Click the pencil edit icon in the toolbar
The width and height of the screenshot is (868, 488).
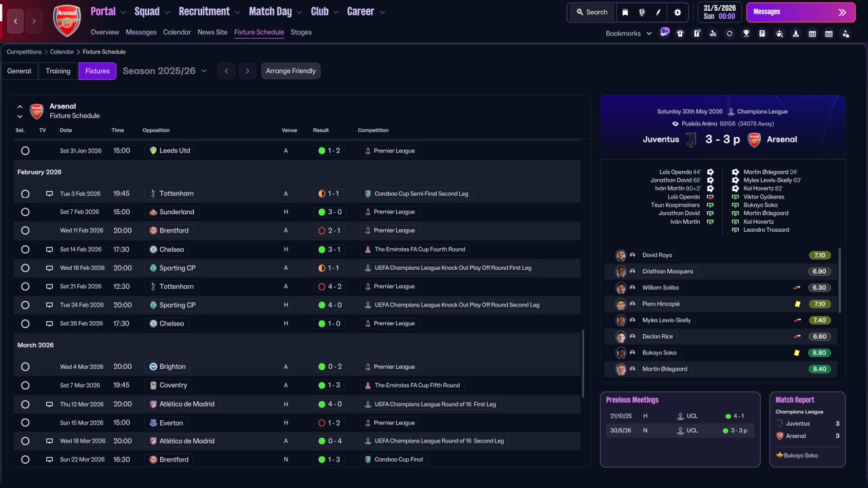click(x=658, y=12)
